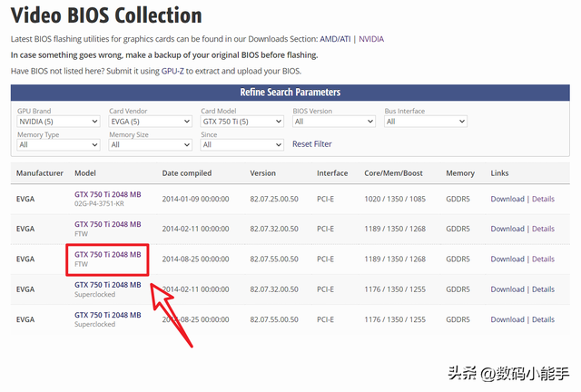The image size is (581, 392).
Task: Open the Card Model dropdown
Action: 241,122
